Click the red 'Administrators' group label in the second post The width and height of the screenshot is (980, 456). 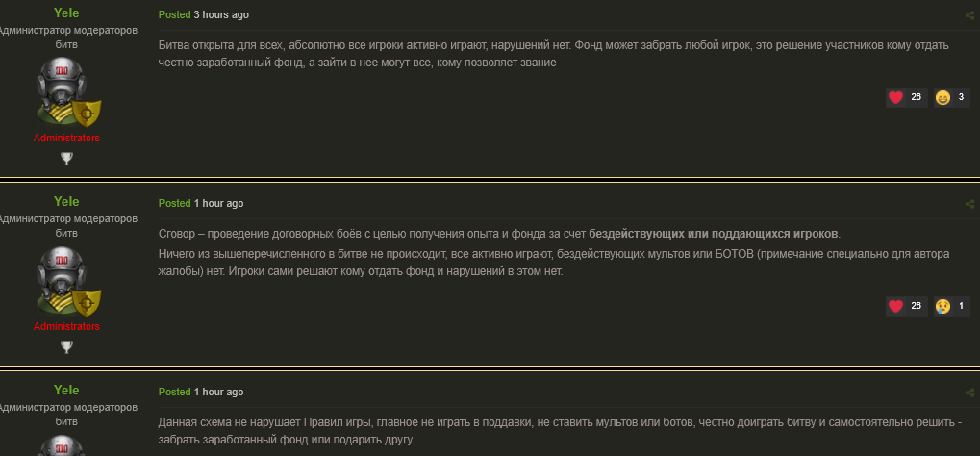[x=66, y=326]
